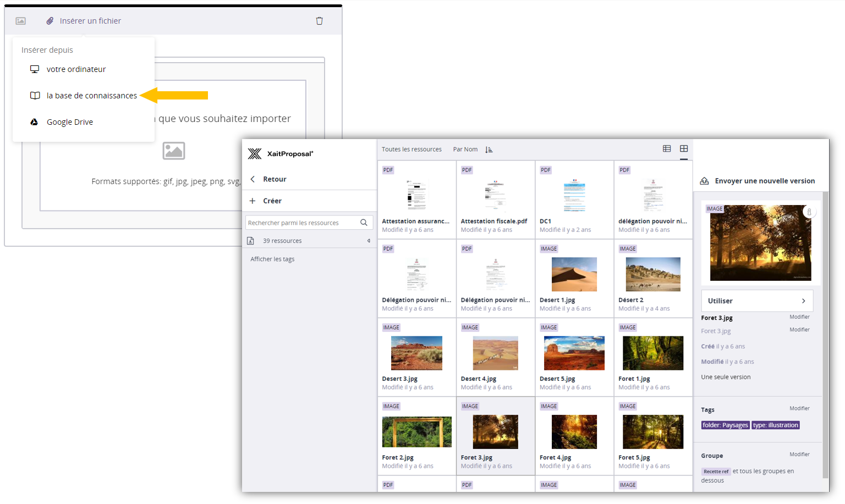Choose 'la base de connaissances' menu option
The height and width of the screenshot is (504, 845).
91,96
